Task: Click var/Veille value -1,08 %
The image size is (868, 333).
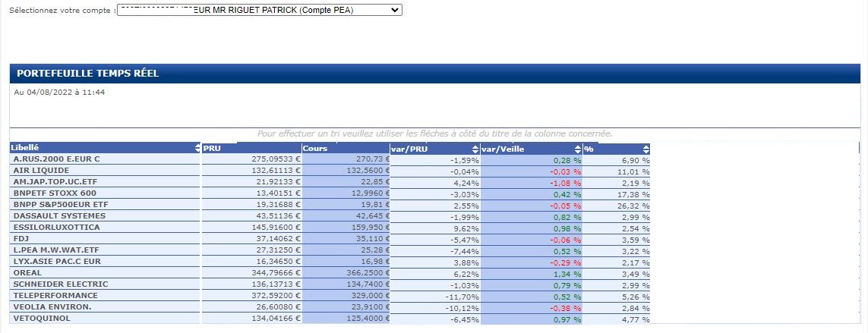Action: pyautogui.click(x=567, y=183)
